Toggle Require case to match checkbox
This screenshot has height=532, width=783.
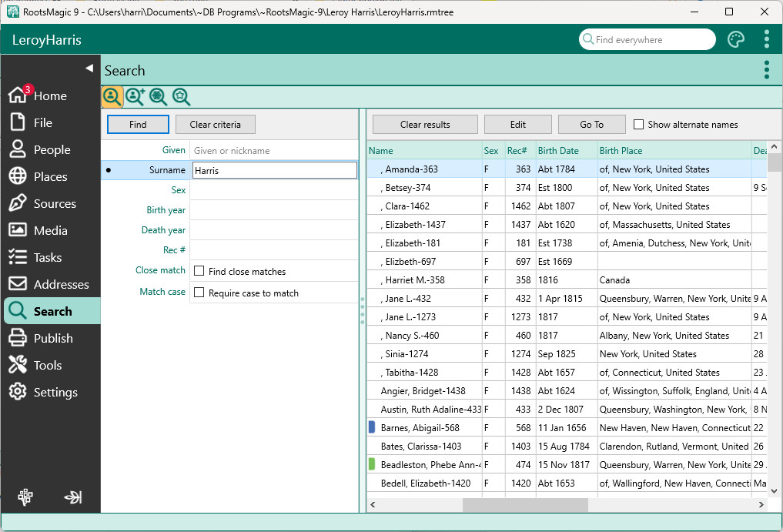199,293
